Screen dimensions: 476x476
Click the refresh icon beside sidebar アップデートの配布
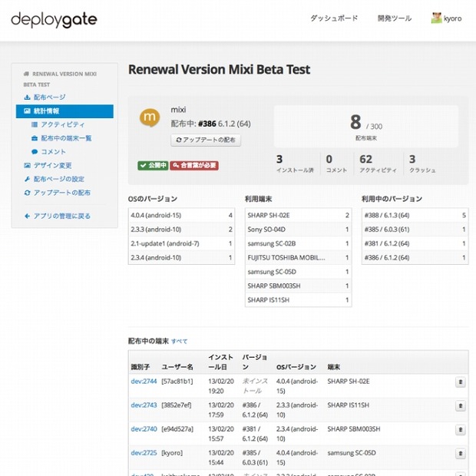27,193
